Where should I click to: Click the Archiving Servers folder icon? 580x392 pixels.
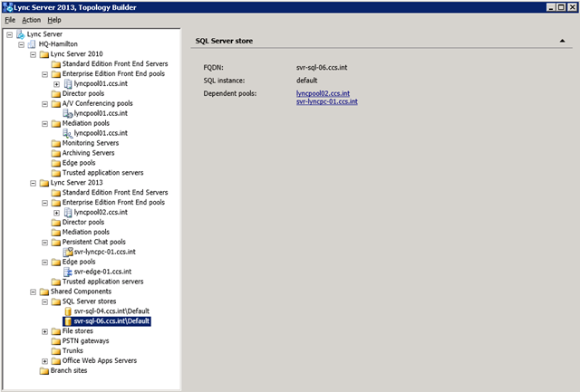click(x=56, y=153)
